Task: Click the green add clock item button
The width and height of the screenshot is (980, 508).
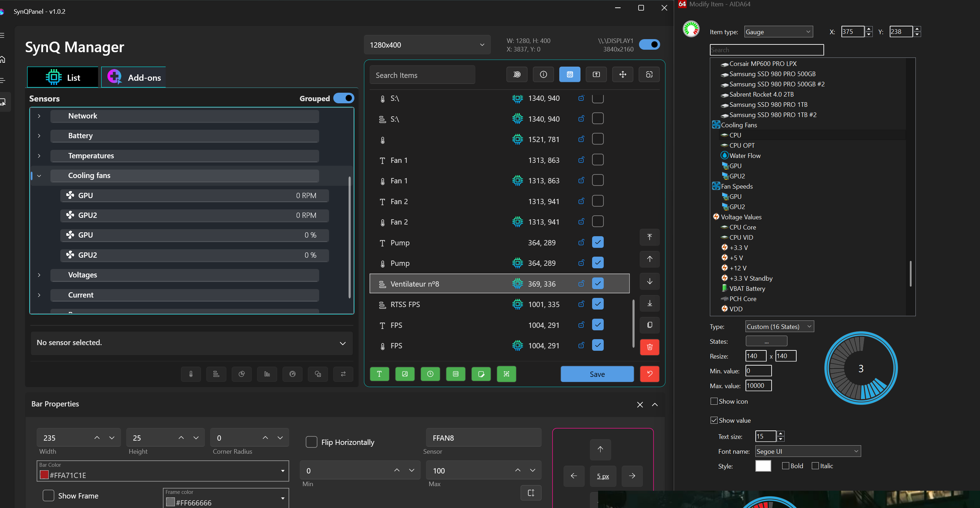Action: (430, 374)
